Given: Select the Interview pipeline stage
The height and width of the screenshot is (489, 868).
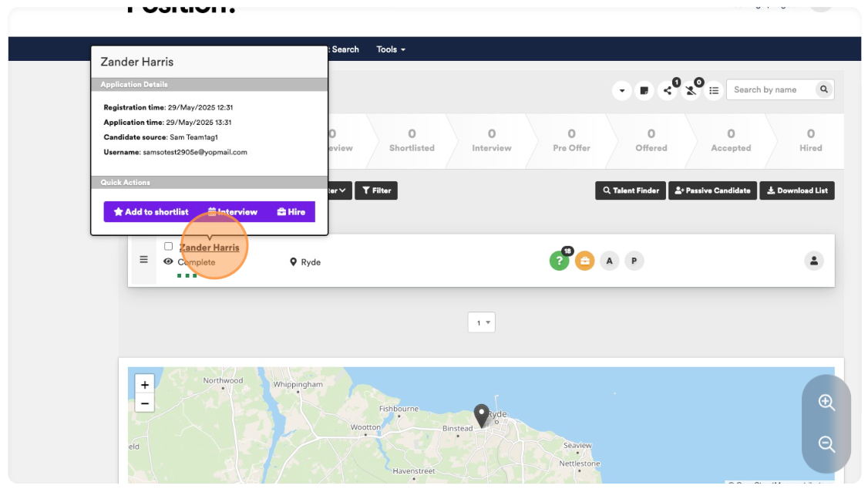Looking at the screenshot, I should [492, 140].
